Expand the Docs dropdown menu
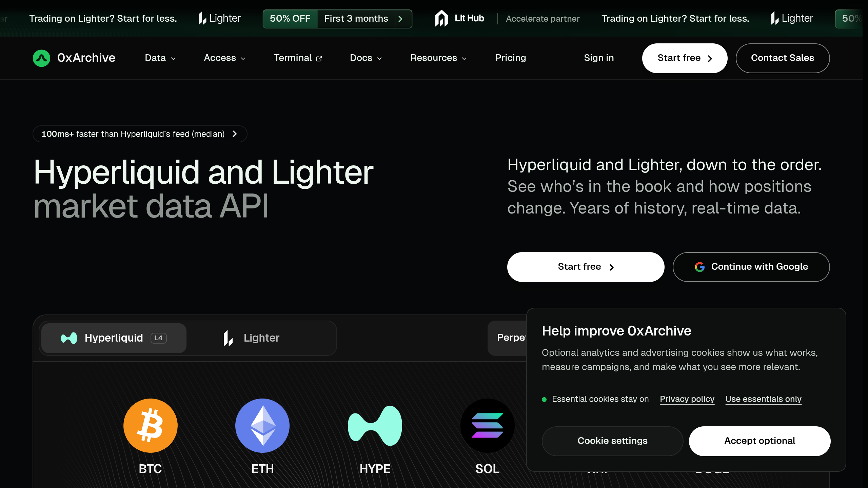Image resolution: width=868 pixels, height=488 pixels. point(366,58)
